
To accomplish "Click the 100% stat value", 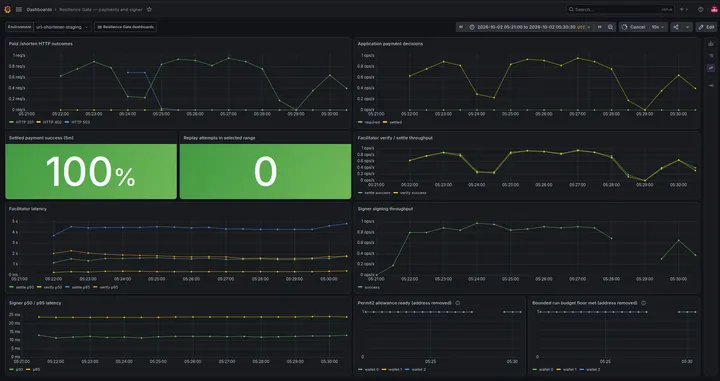I will pos(91,171).
